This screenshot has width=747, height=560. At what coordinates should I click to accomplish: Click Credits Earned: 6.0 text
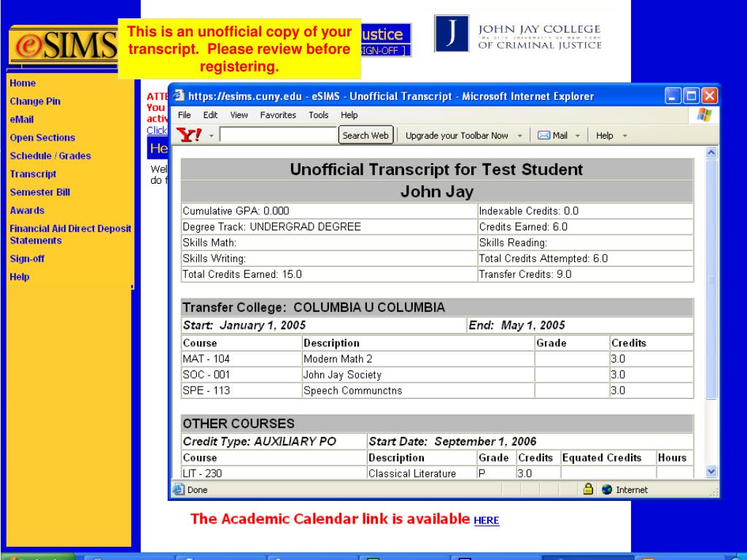[x=523, y=227]
